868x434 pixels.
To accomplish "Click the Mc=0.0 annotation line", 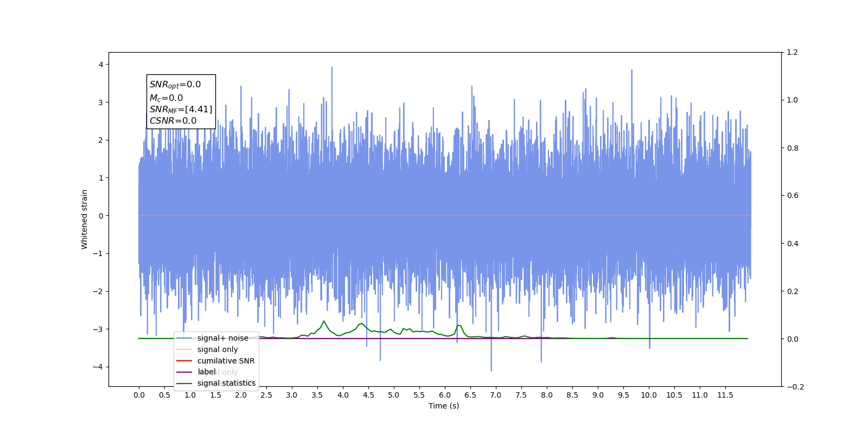I will coord(166,98).
